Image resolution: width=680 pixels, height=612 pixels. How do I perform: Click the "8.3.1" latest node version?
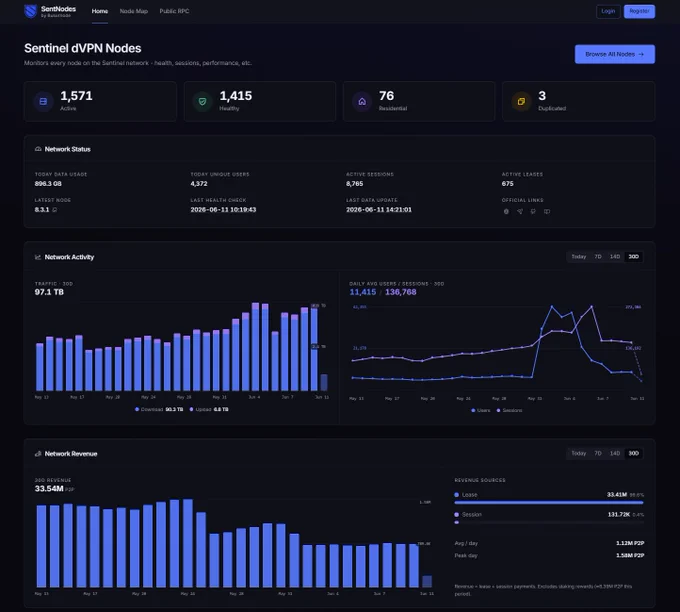(x=42, y=210)
